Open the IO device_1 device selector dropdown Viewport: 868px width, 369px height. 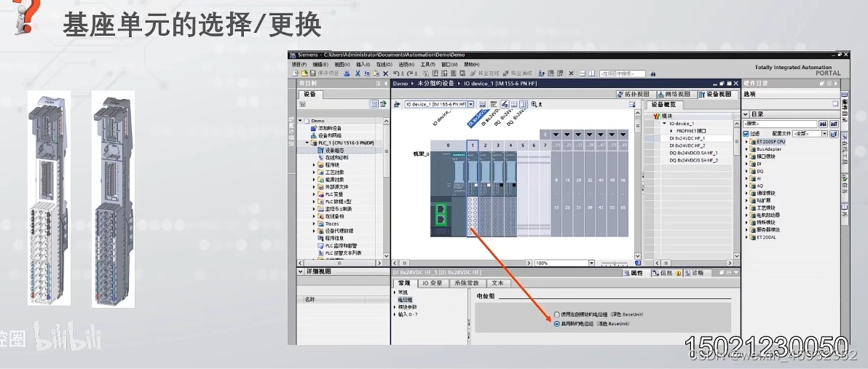click(471, 104)
